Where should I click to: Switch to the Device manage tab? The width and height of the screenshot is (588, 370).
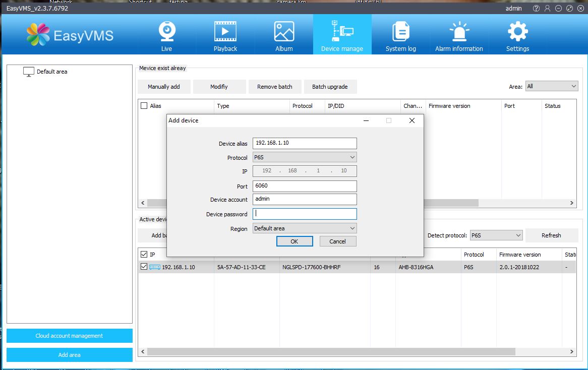(342, 34)
